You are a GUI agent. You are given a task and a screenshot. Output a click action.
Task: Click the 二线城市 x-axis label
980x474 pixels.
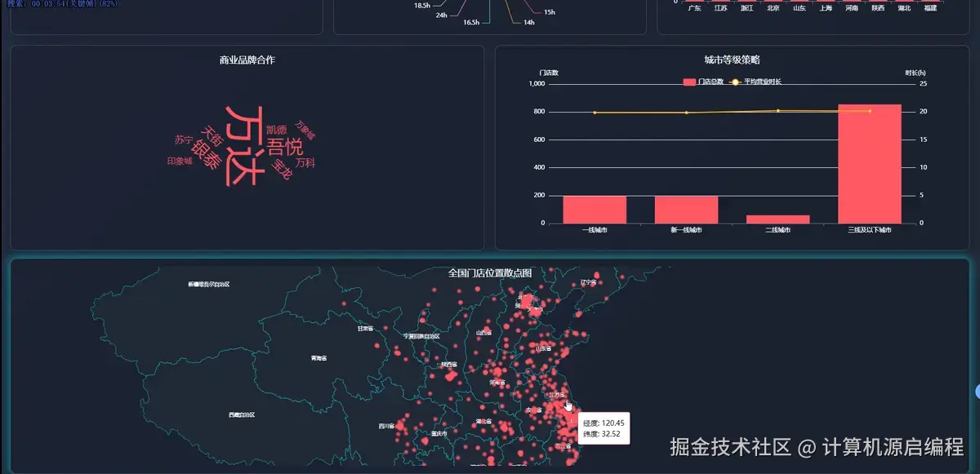778,231
